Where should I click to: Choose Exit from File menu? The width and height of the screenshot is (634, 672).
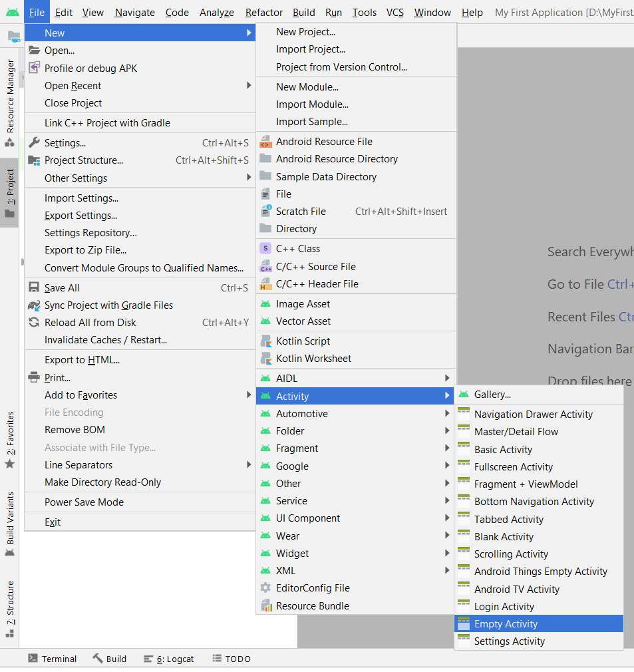(x=140, y=522)
